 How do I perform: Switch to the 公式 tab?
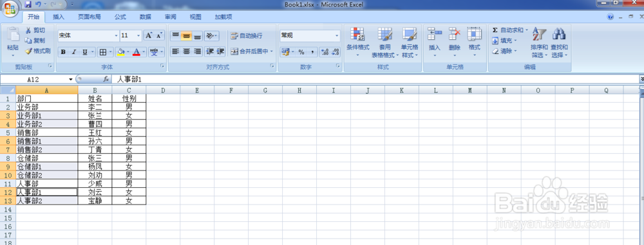point(120,17)
